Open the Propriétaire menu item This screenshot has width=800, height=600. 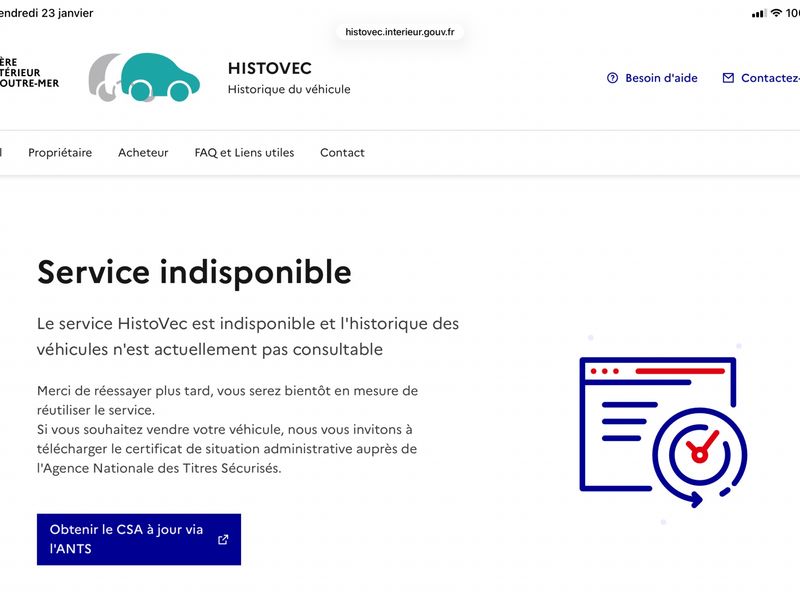60,153
